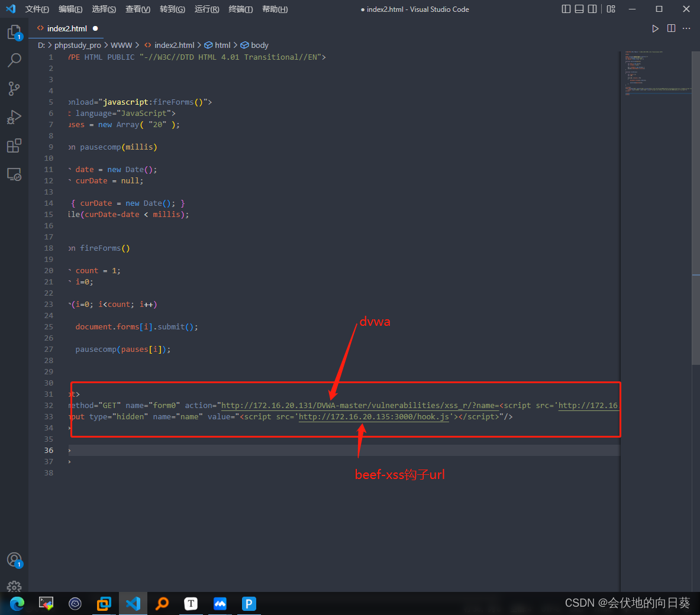Open the 转到(G) menu
The image size is (700, 615).
point(172,9)
